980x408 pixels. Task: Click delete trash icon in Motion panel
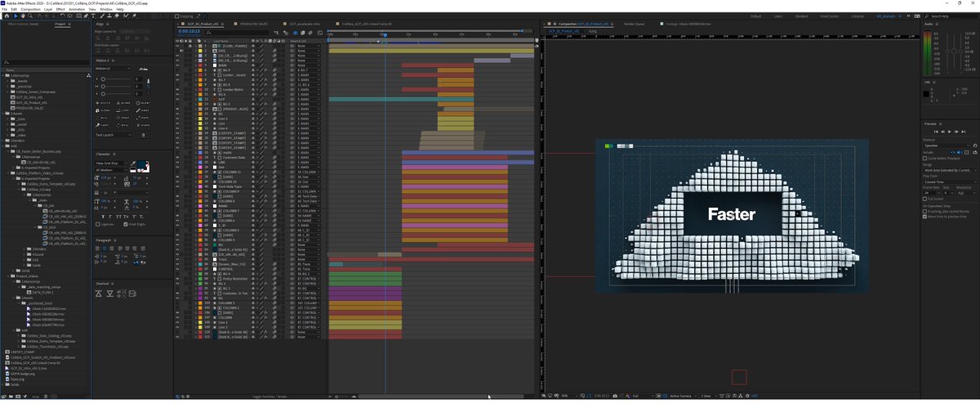tap(143, 135)
